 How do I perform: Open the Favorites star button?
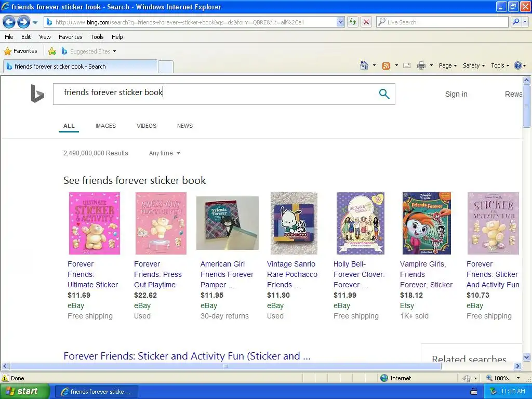20,51
